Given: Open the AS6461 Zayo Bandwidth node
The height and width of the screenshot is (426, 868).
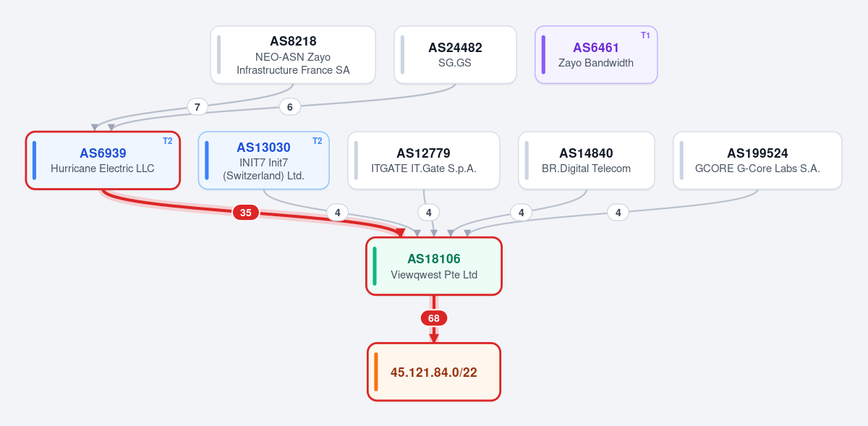Looking at the screenshot, I should pyautogui.click(x=596, y=55).
